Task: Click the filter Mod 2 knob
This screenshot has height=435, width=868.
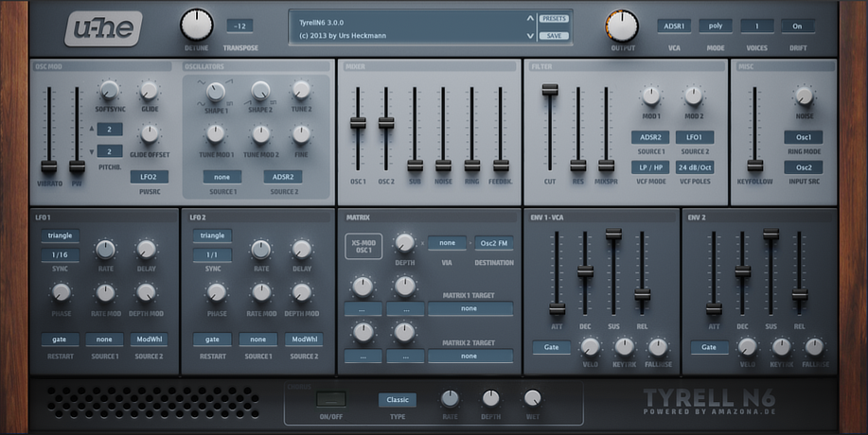Action: point(693,96)
